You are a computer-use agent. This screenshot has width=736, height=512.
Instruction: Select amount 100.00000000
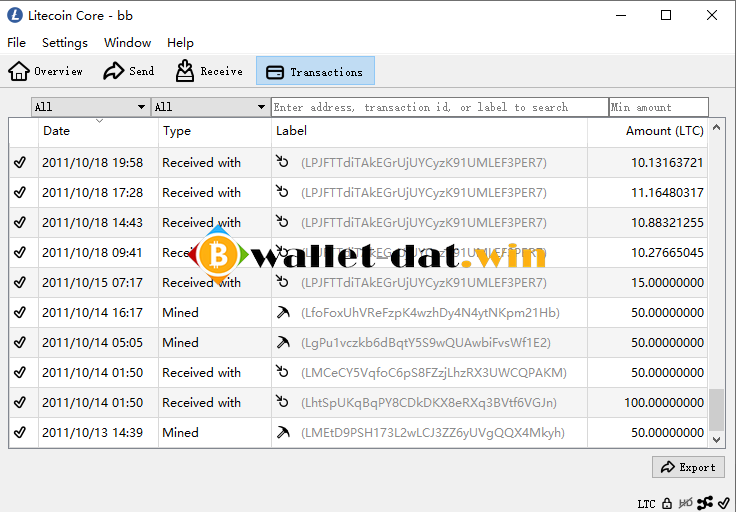(664, 403)
